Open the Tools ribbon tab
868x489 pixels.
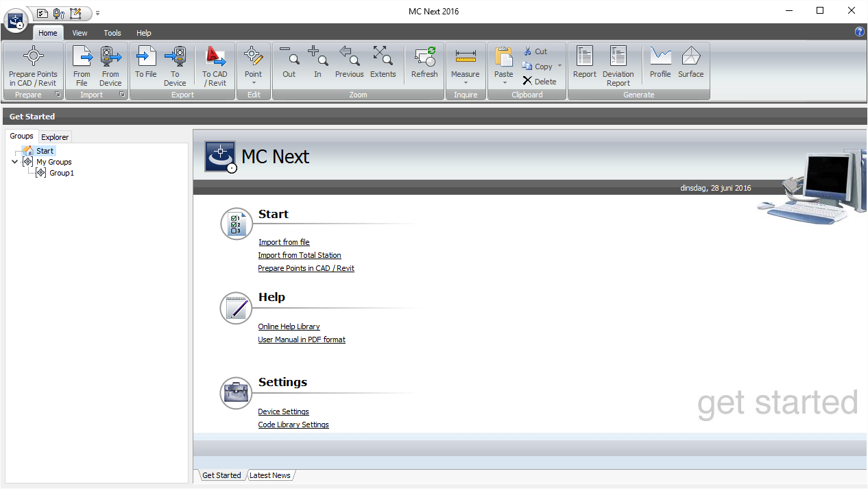click(x=112, y=33)
